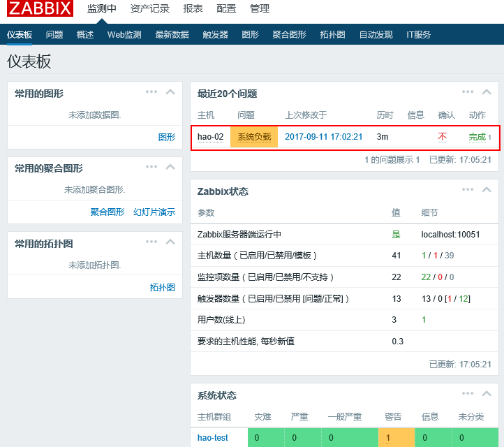Click the localhost:10051 detail text
The width and height of the screenshot is (504, 447).
450,235
